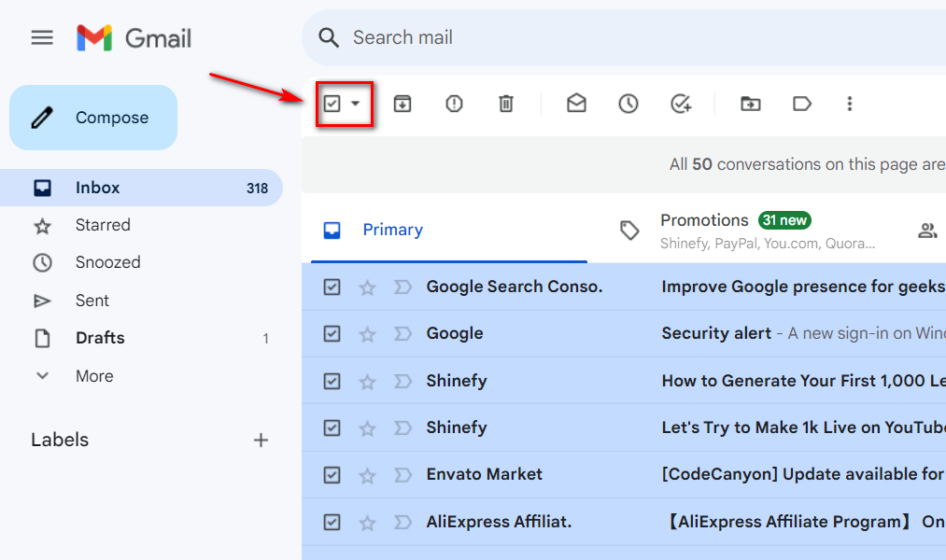Mark Shinefy YouTube email as important
The image size is (946, 560).
[x=402, y=428]
